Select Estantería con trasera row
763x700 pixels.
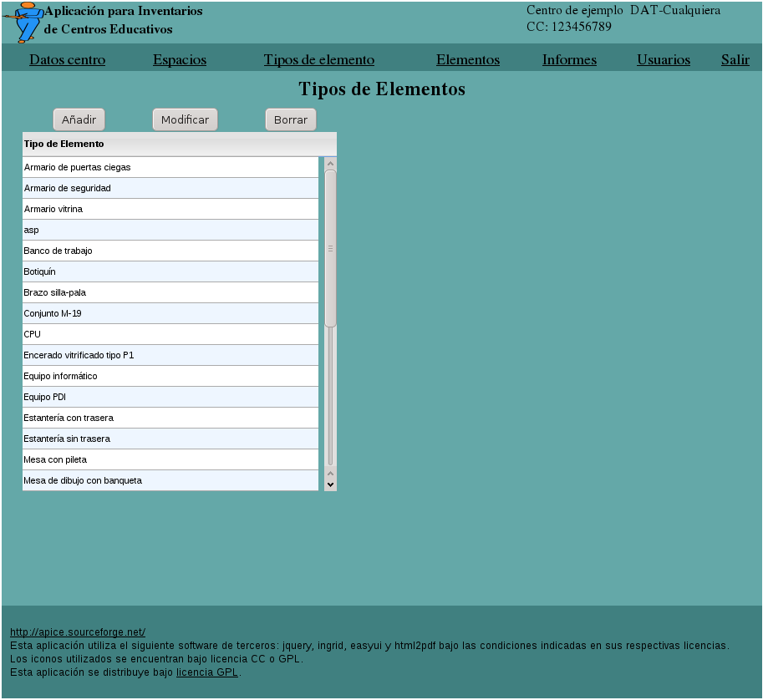click(170, 418)
